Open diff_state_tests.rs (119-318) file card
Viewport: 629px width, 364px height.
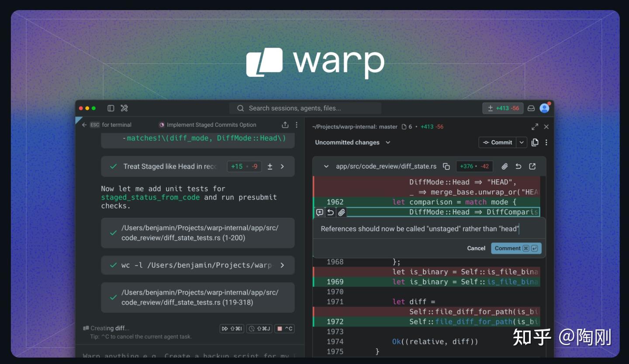(198, 298)
